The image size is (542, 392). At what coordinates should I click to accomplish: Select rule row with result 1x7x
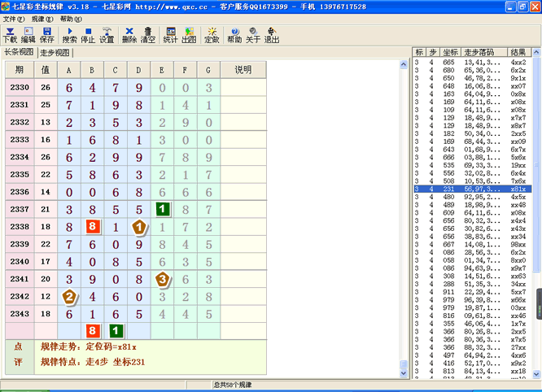point(473,324)
